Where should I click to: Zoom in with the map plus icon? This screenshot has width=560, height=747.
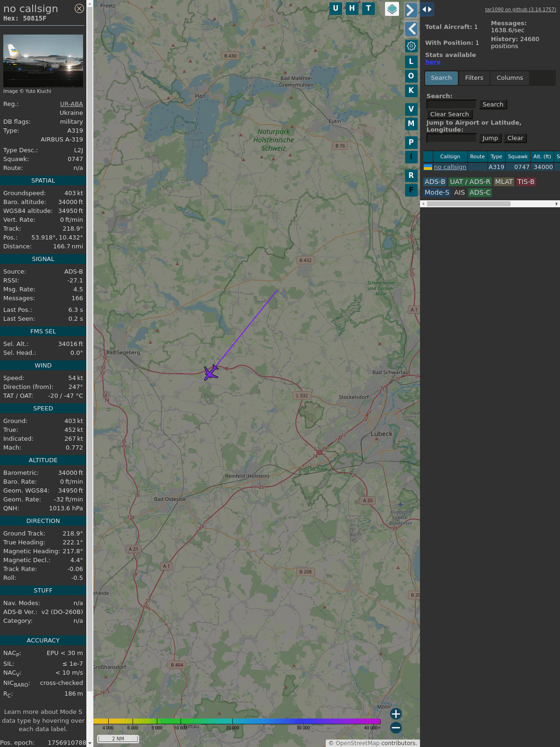pos(396,714)
